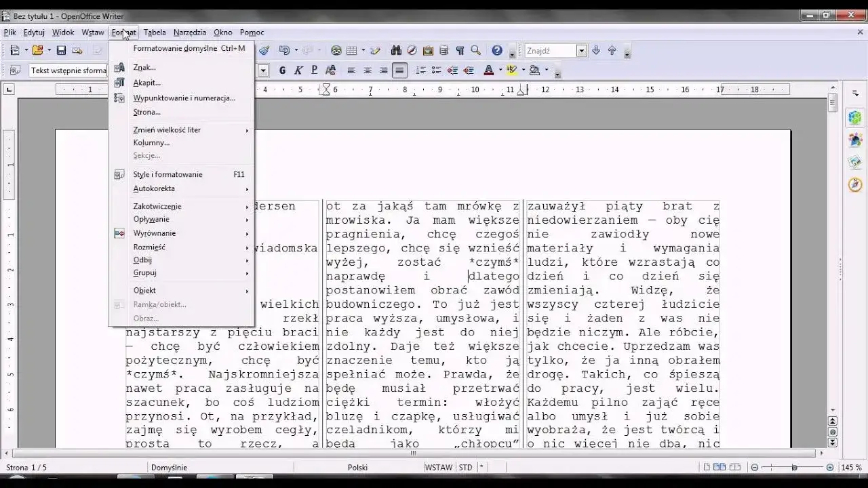The image size is (868, 488).
Task: Center the text alignment
Action: 368,70
